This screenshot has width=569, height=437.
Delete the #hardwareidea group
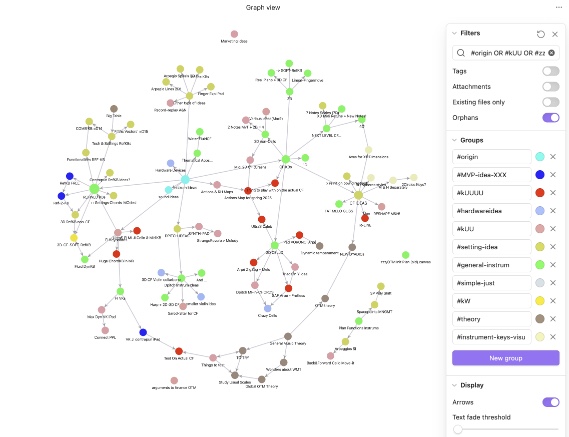(553, 211)
